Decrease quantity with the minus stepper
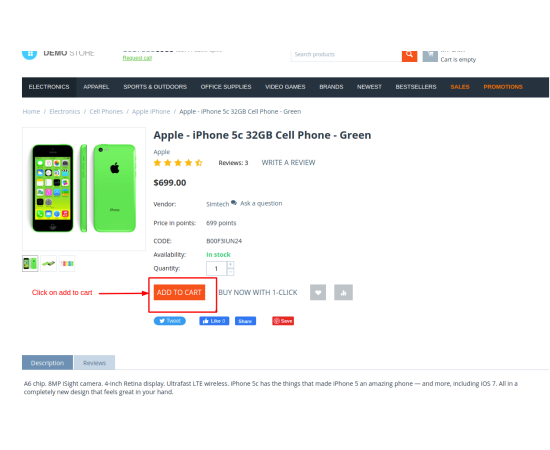The image size is (550, 450). click(x=230, y=272)
